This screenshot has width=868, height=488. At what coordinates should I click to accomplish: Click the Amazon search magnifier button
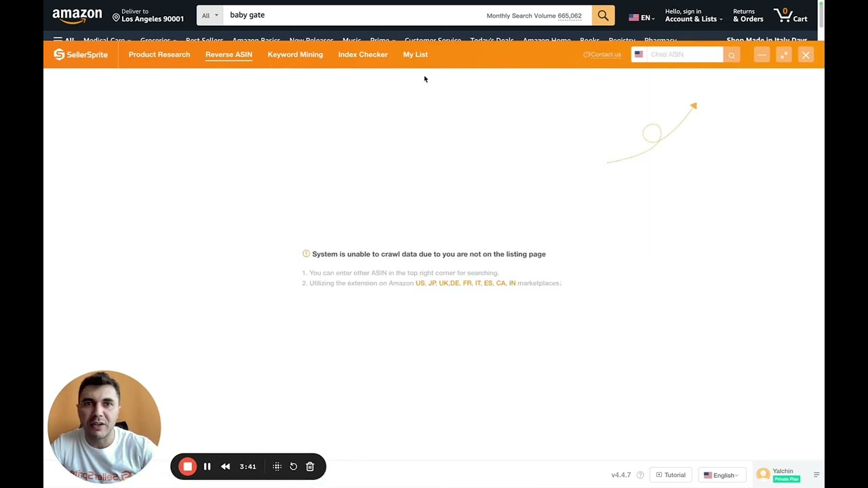[x=603, y=15]
